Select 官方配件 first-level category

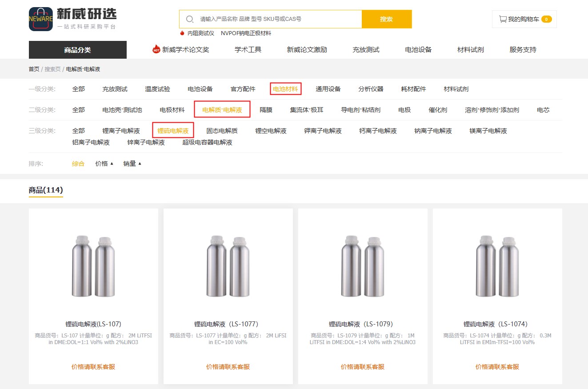click(243, 89)
